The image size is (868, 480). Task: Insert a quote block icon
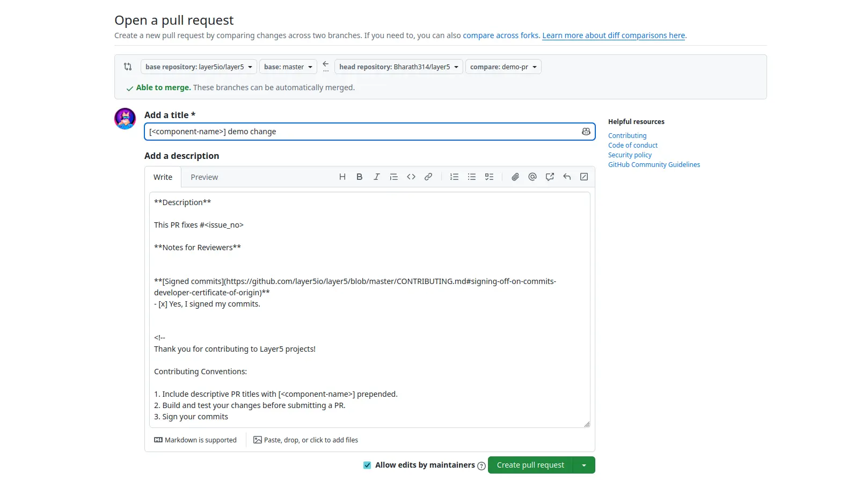tap(393, 177)
